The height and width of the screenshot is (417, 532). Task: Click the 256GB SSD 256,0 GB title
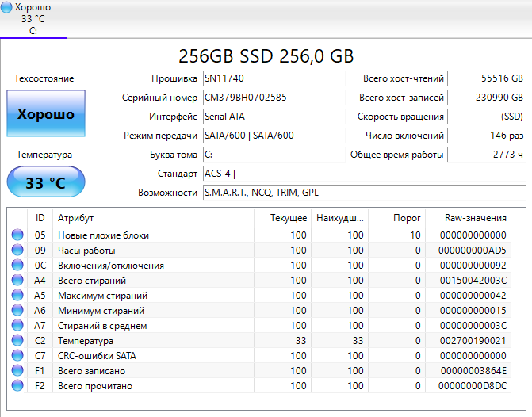(x=266, y=56)
